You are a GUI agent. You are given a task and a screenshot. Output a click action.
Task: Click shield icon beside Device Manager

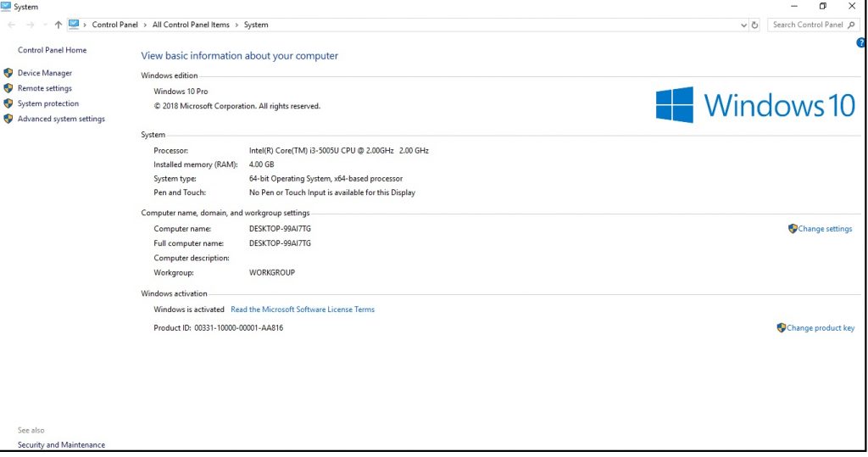pos(8,73)
